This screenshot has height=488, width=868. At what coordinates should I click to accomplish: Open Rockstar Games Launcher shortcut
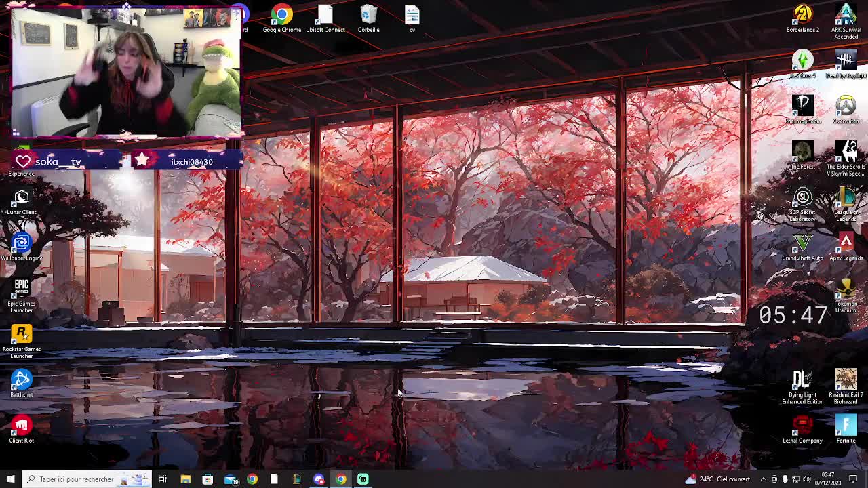pyautogui.click(x=21, y=341)
